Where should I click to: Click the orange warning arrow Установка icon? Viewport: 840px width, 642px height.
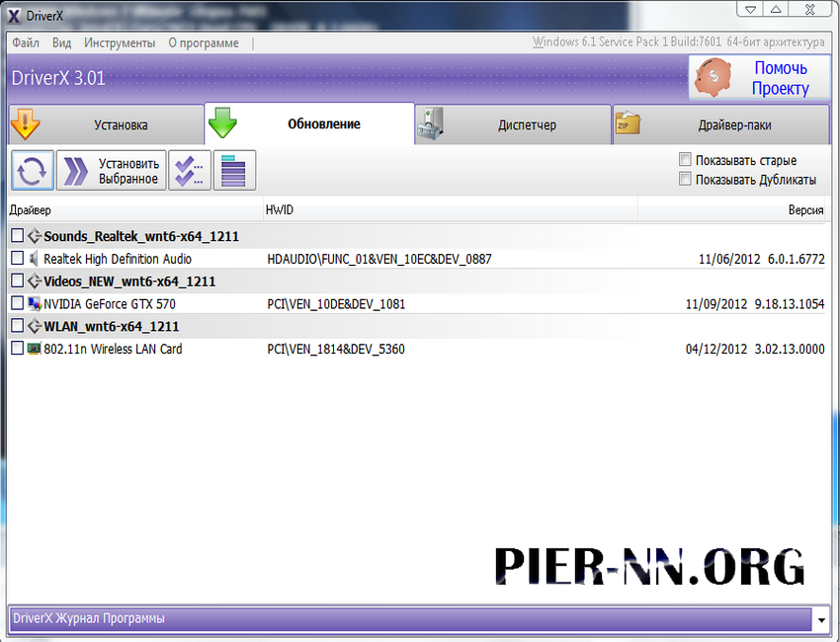[25, 124]
